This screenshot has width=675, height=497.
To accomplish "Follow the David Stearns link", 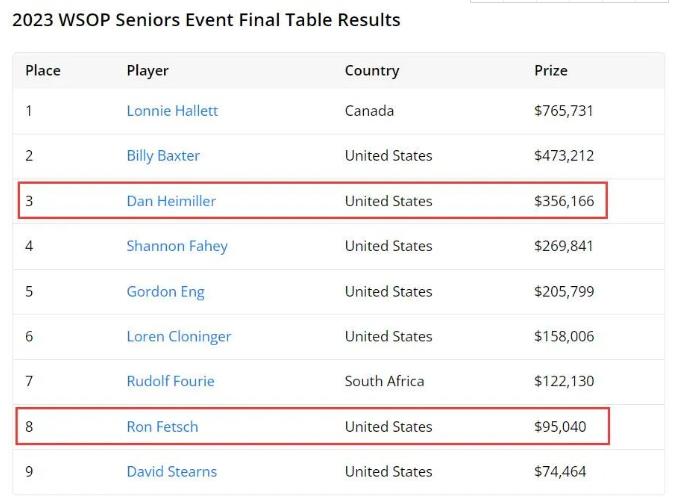I will click(171, 472).
